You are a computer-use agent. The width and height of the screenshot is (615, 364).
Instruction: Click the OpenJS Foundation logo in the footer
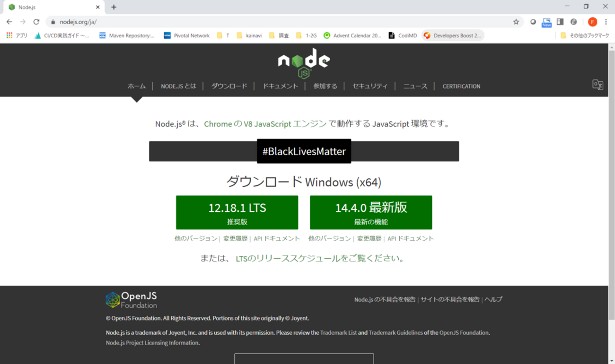(131, 300)
